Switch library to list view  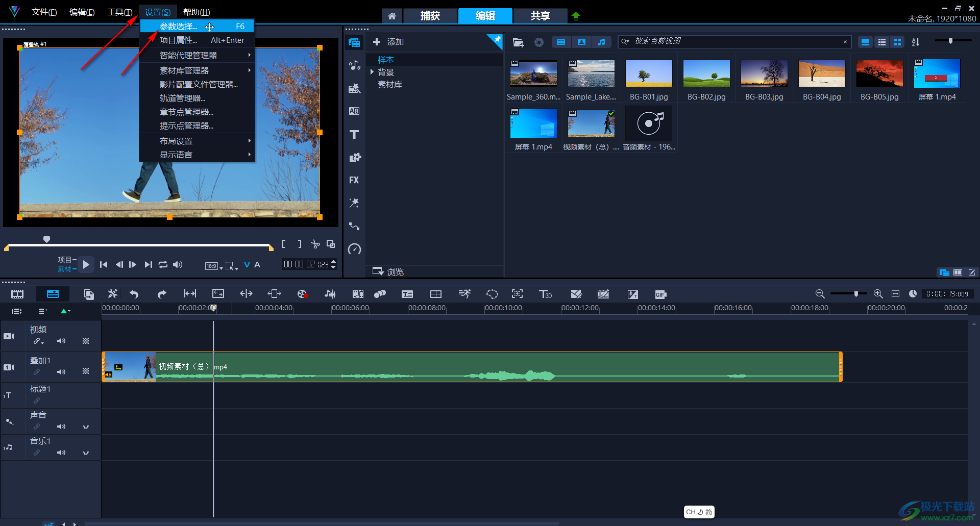(881, 42)
